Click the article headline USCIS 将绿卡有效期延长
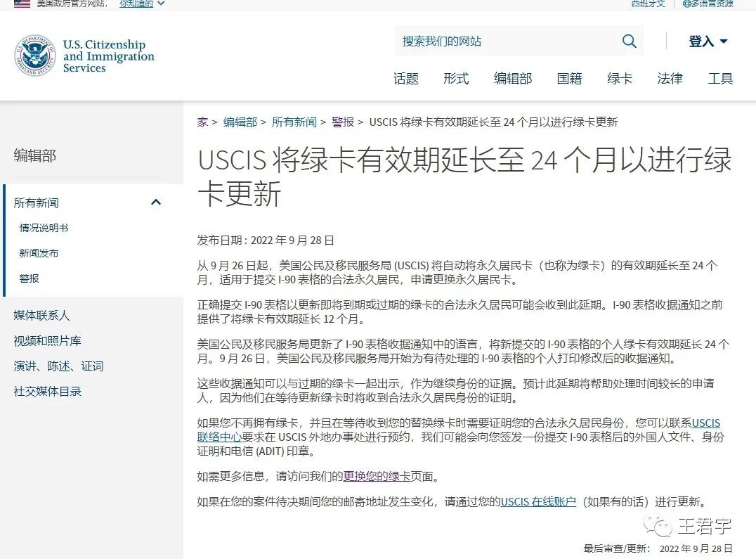Screen dimensions: 756x559 [464, 177]
